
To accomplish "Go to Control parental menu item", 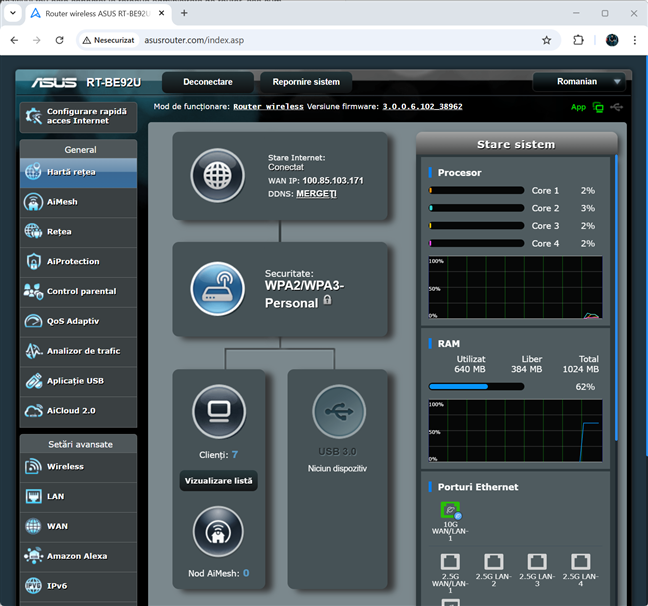I will pyautogui.click(x=81, y=292).
